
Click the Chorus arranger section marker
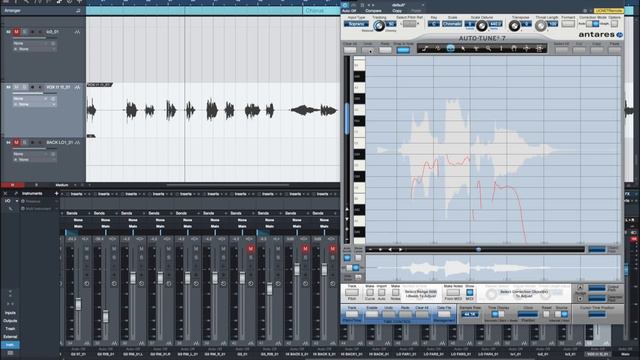(314, 11)
